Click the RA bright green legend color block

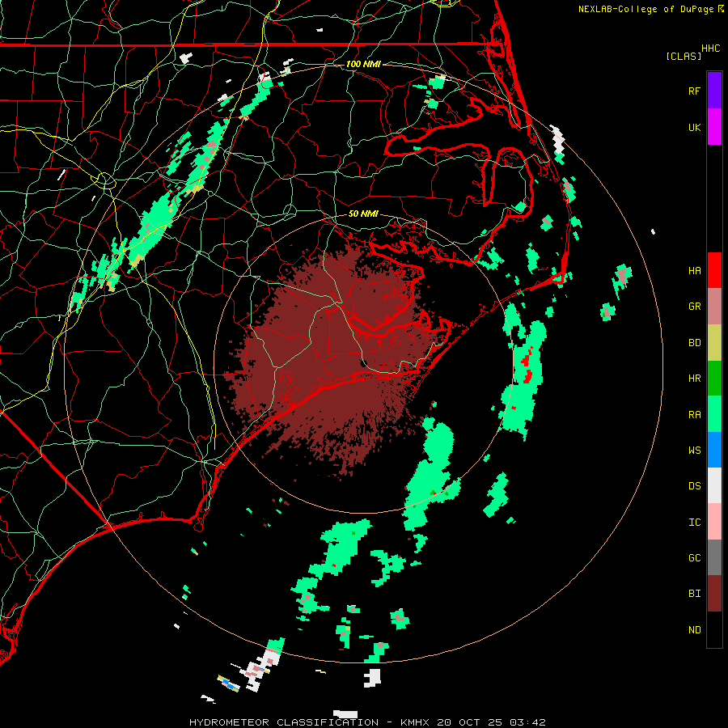pyautogui.click(x=714, y=414)
